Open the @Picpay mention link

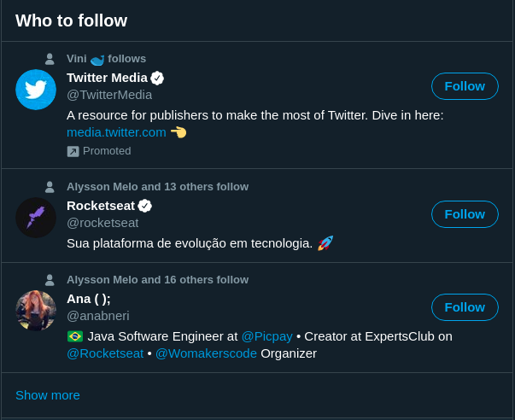pos(266,335)
